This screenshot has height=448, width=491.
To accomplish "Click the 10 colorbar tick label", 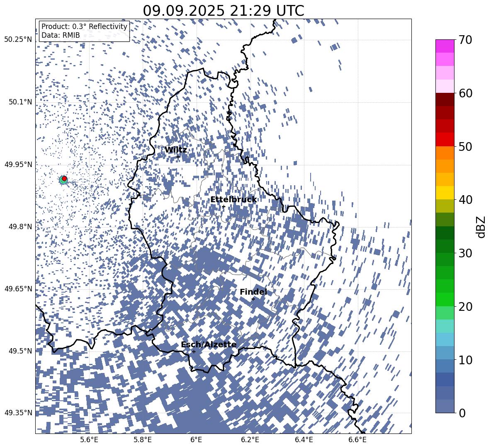I will coord(465,360).
